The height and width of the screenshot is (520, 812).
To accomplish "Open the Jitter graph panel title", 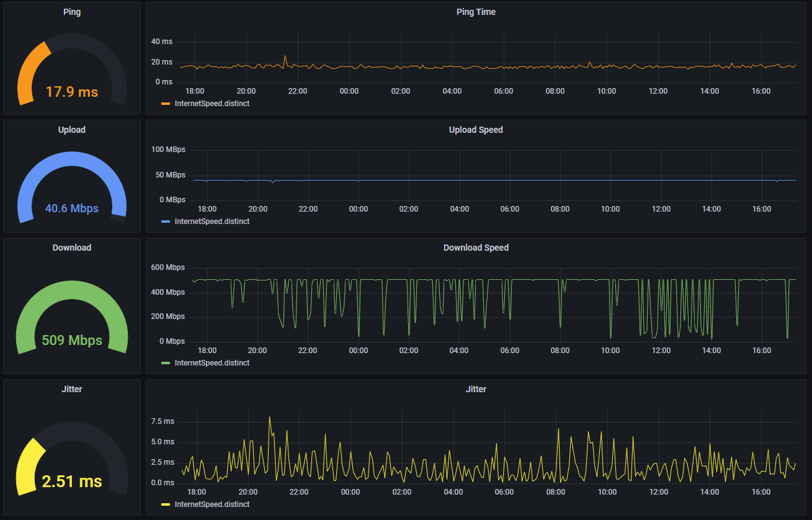I will point(476,389).
